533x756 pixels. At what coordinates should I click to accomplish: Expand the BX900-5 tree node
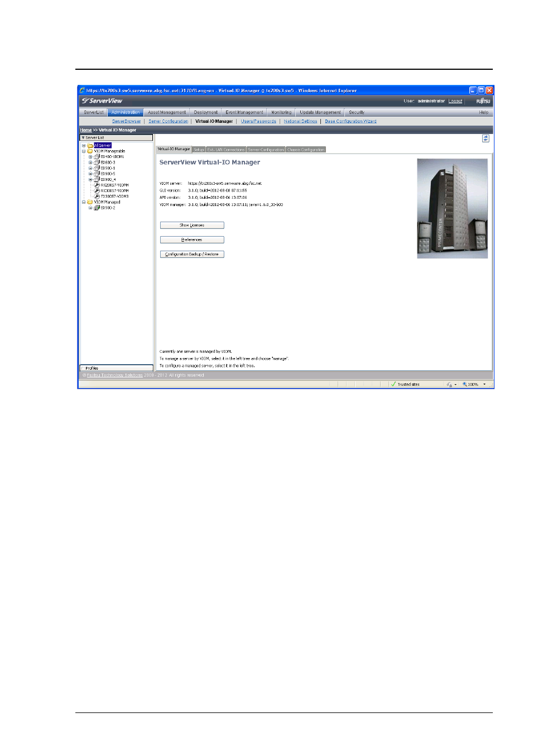(x=90, y=174)
